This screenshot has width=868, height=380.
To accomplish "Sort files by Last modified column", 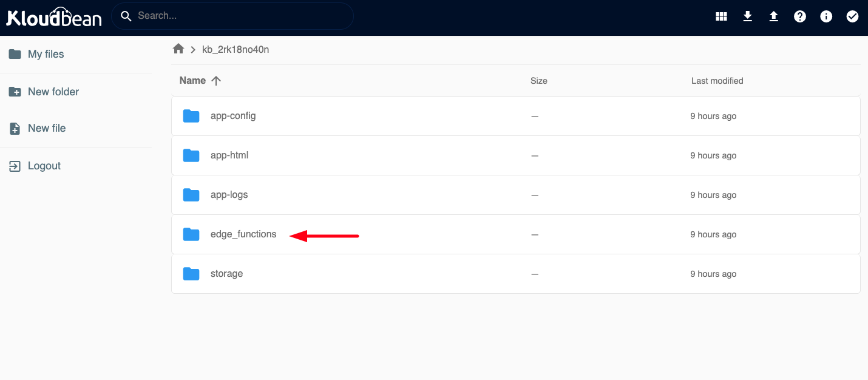I will tap(717, 81).
